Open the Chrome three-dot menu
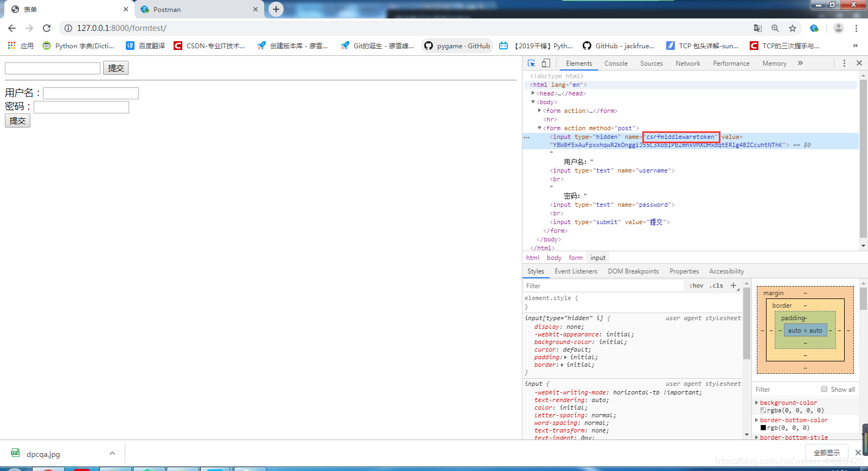The image size is (868, 471). pos(856,28)
